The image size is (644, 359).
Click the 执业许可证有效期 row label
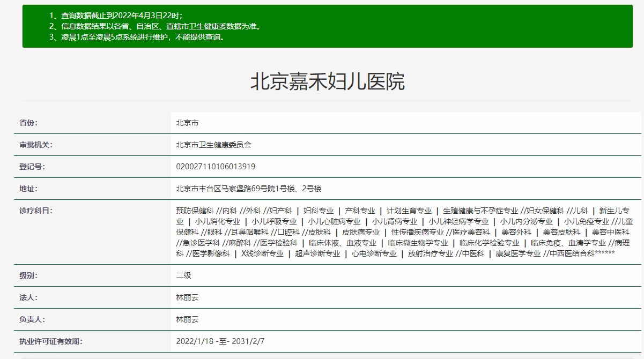(51, 341)
